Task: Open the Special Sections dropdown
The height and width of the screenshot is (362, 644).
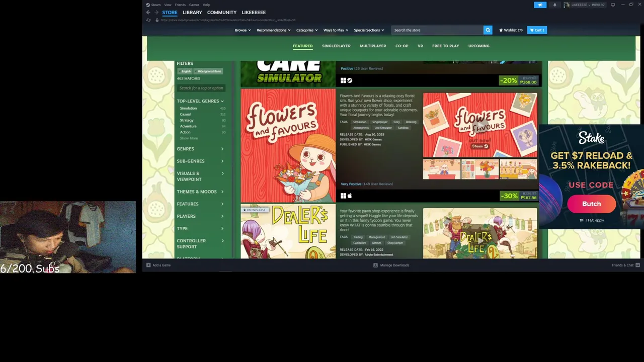Action: (x=369, y=30)
